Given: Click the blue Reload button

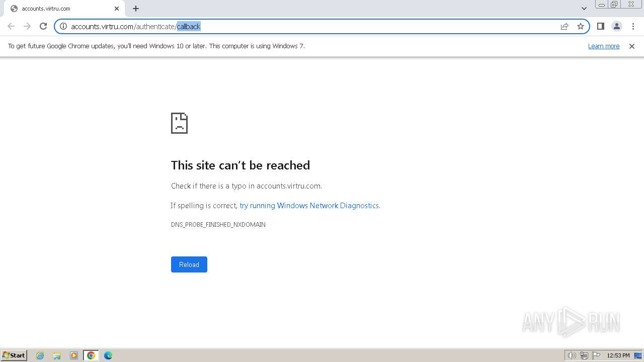Looking at the screenshot, I should 189,264.
